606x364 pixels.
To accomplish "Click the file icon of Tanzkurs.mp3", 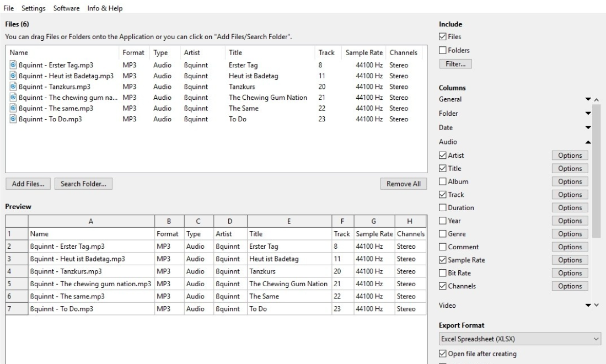I will click(x=13, y=87).
